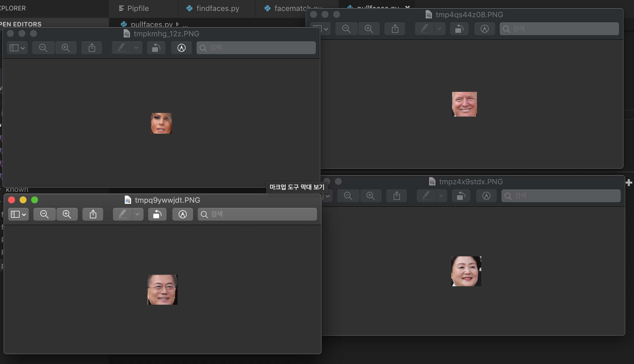The height and width of the screenshot is (364, 634).
Task: Click the highlight pen in tmpz4x9stdx.PNG
Action: point(426,196)
